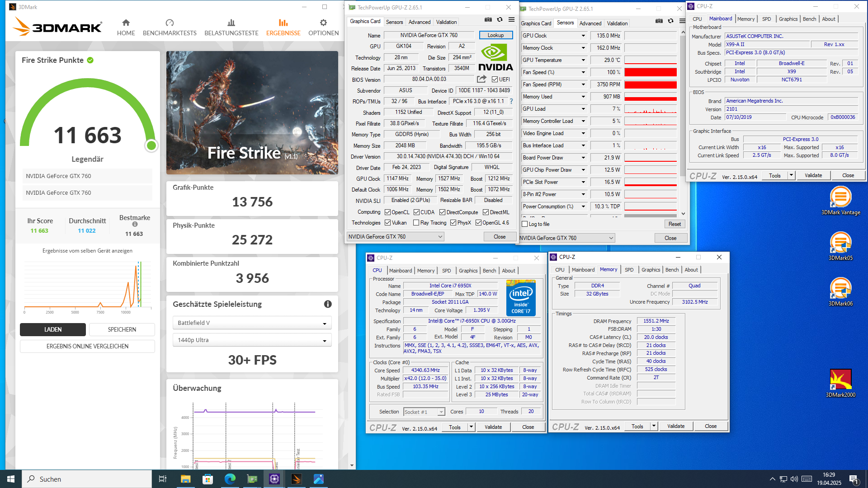Open the GPU selector in GPU-Z Sensors window

(567, 238)
